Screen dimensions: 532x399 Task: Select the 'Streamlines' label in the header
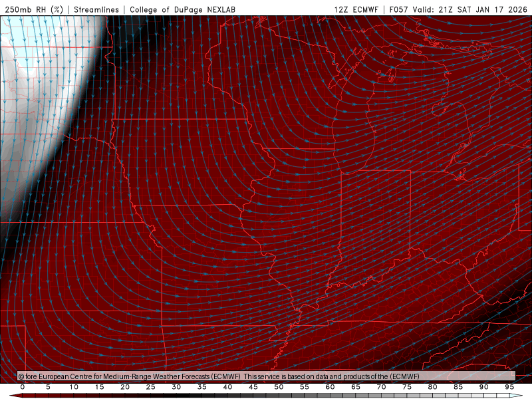pos(96,9)
